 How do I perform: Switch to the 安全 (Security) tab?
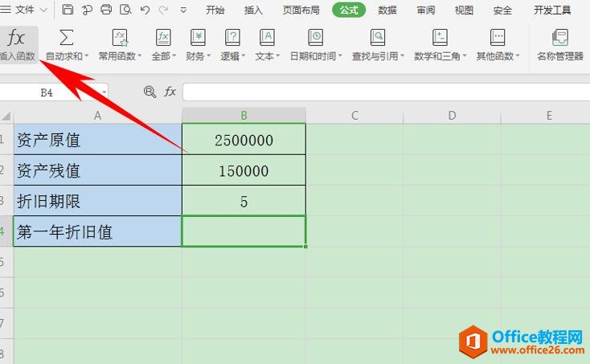coord(502,10)
